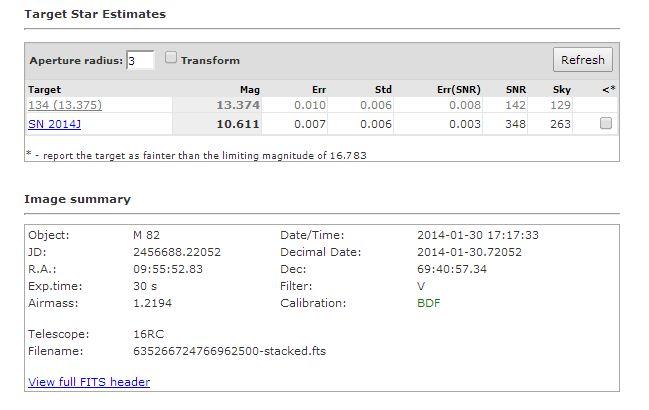Click the Mag column header
Image resolution: width=649 pixels, height=410 pixels.
[250, 89]
